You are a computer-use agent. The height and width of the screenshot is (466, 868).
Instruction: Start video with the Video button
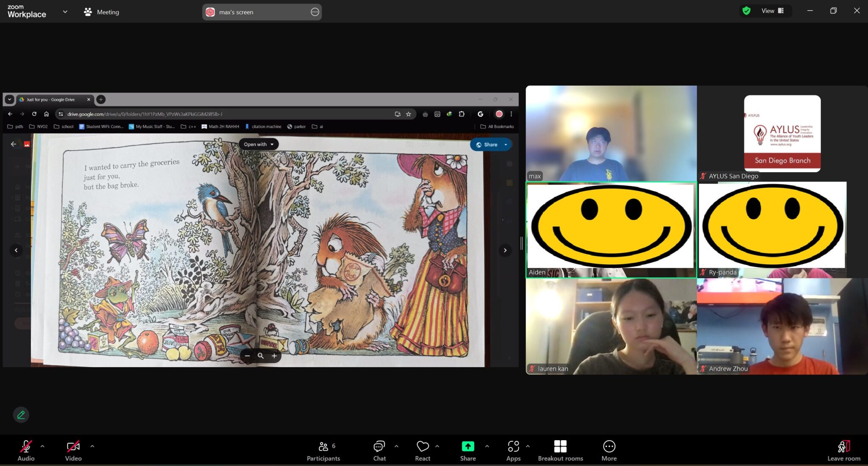tap(73, 450)
